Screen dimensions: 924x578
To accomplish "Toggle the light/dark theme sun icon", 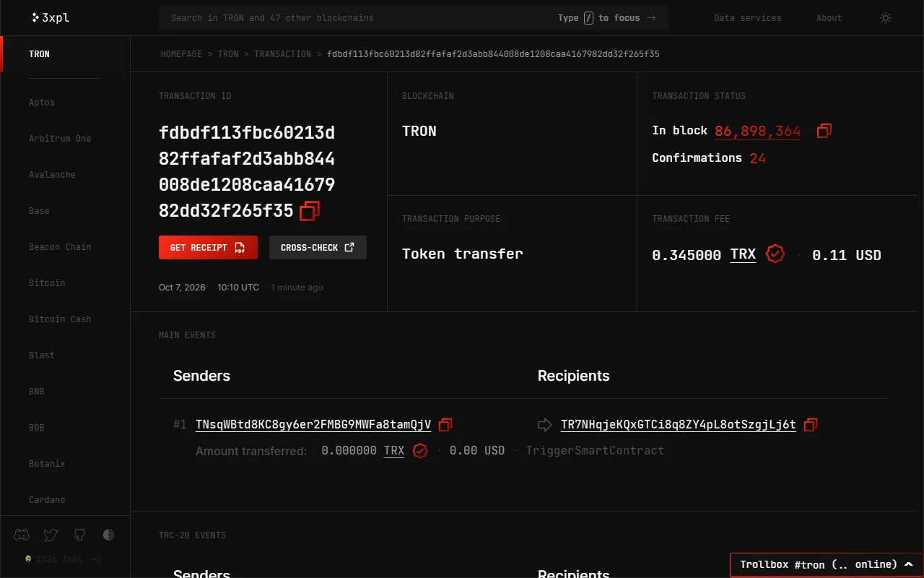I will coord(886,18).
